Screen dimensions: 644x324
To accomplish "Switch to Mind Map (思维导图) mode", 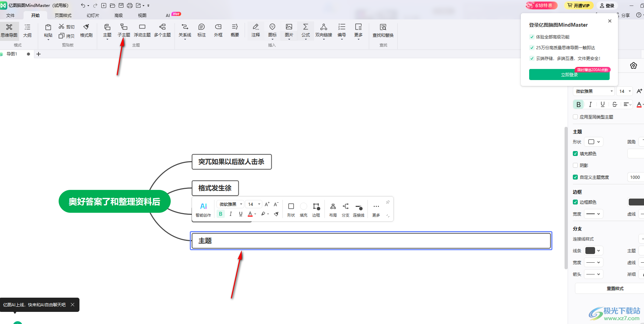I will pyautogui.click(x=9, y=30).
